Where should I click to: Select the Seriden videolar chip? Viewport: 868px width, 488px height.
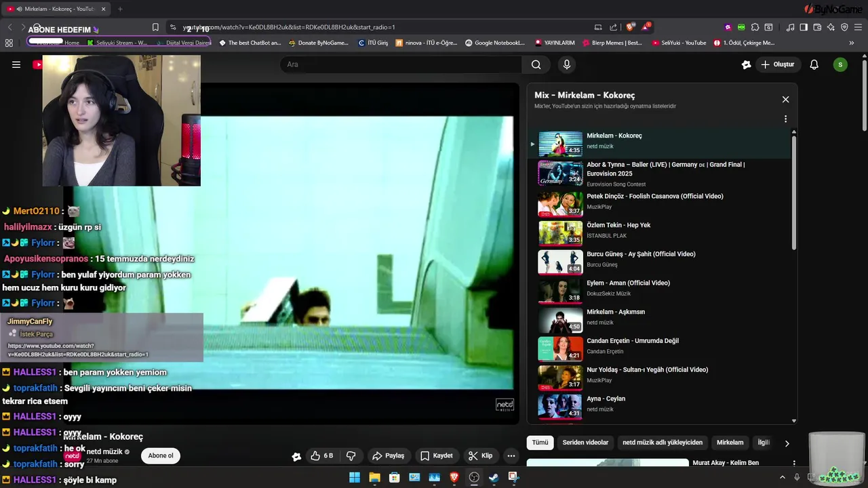click(x=585, y=443)
